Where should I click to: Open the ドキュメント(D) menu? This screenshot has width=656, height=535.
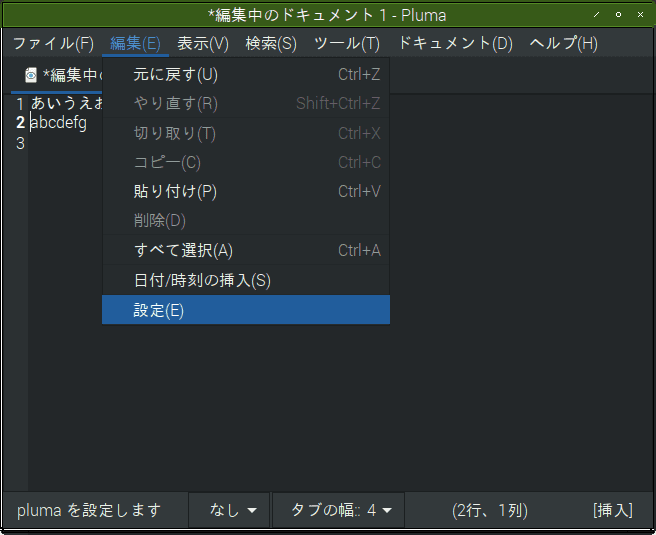tap(455, 44)
